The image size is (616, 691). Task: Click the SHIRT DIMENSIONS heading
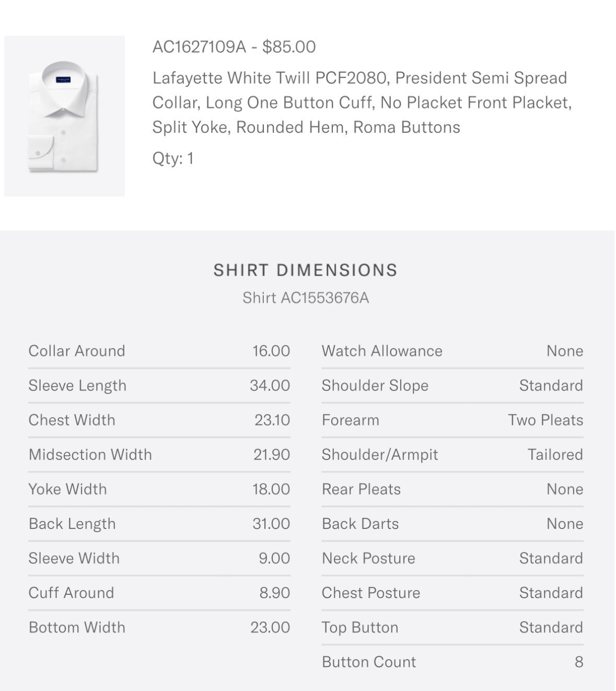[x=306, y=270]
